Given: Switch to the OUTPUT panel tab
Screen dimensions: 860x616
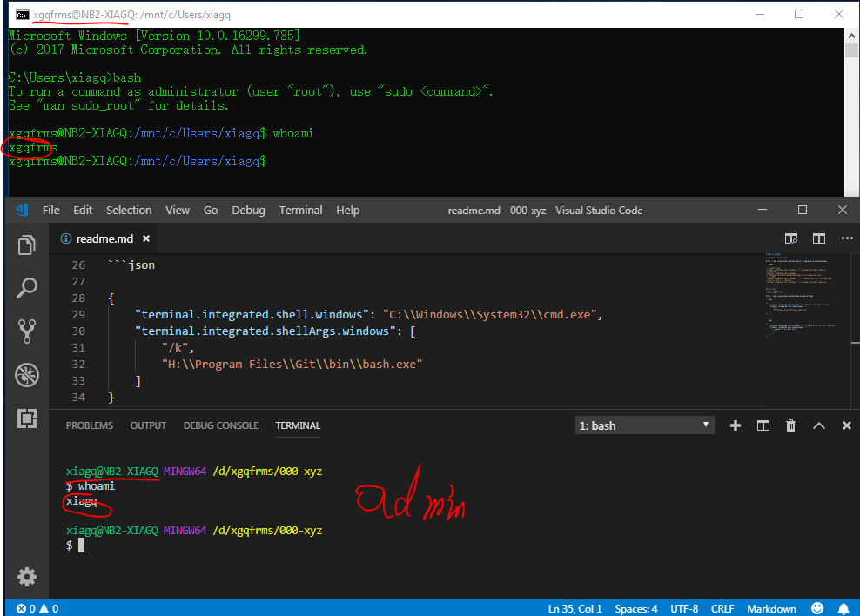Looking at the screenshot, I should pos(148,425).
